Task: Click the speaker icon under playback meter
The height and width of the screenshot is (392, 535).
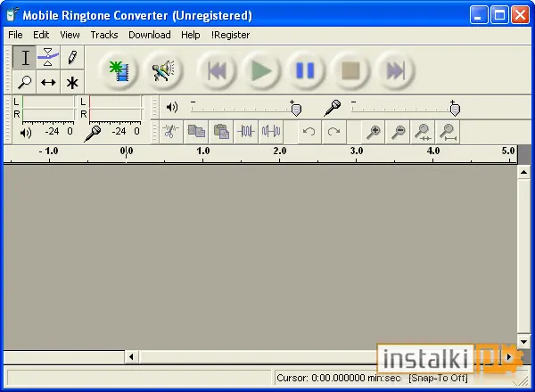Action: pos(26,133)
